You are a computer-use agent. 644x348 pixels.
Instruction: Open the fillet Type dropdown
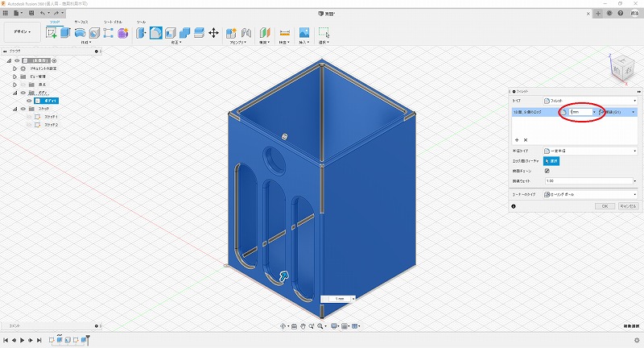coord(591,101)
